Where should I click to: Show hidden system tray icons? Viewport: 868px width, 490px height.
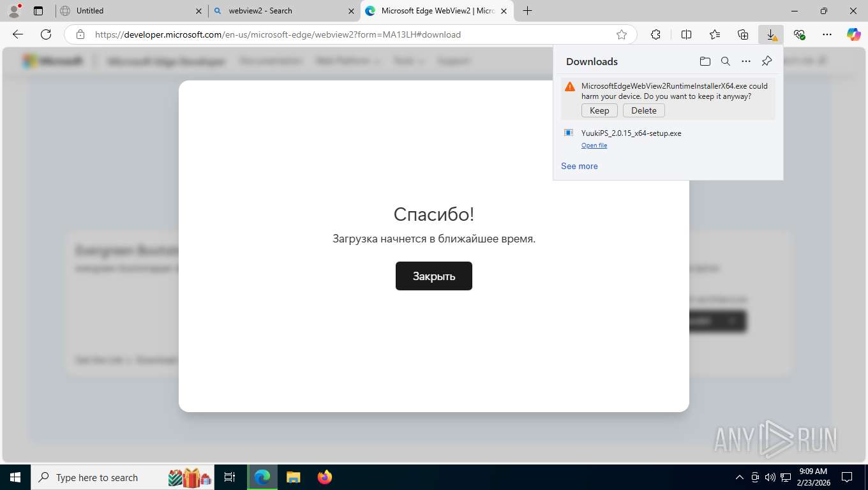(740, 477)
